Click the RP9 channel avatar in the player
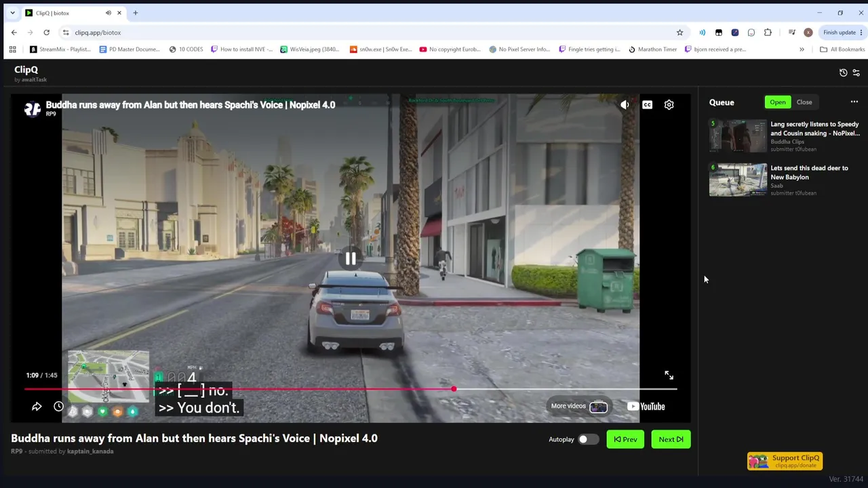 point(33,108)
